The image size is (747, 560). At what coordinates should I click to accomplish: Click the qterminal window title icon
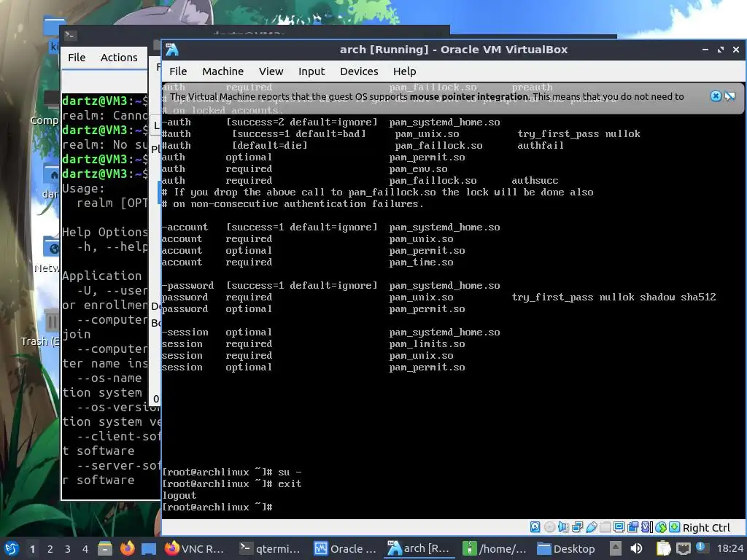[71, 35]
